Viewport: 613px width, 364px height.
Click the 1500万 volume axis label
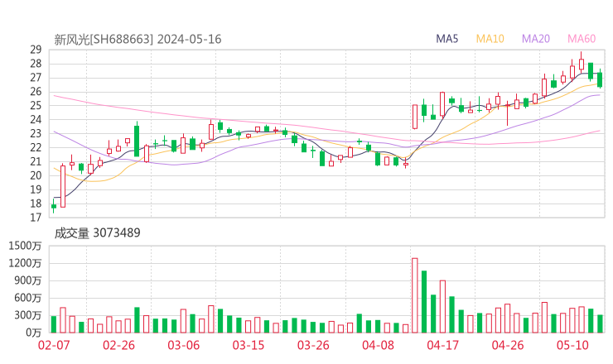point(25,246)
